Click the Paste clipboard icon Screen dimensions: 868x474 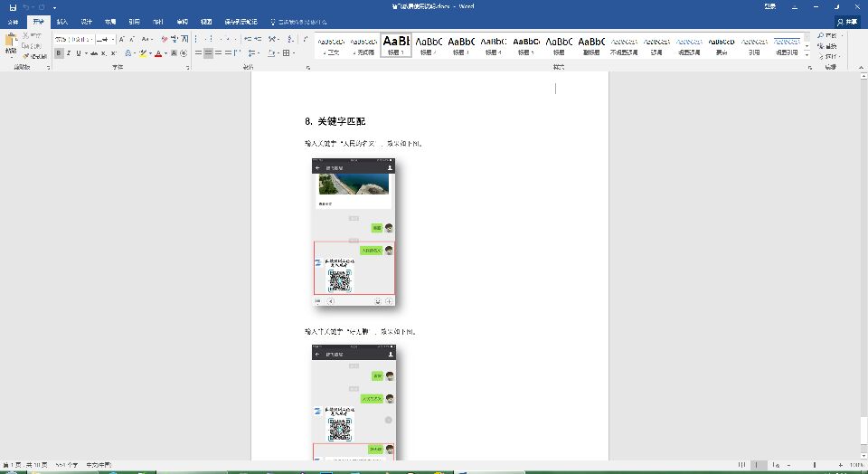point(11,43)
